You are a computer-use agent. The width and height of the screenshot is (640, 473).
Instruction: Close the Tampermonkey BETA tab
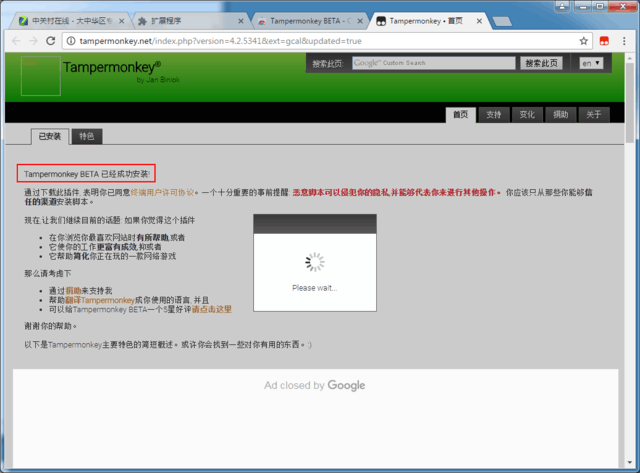tap(360, 21)
